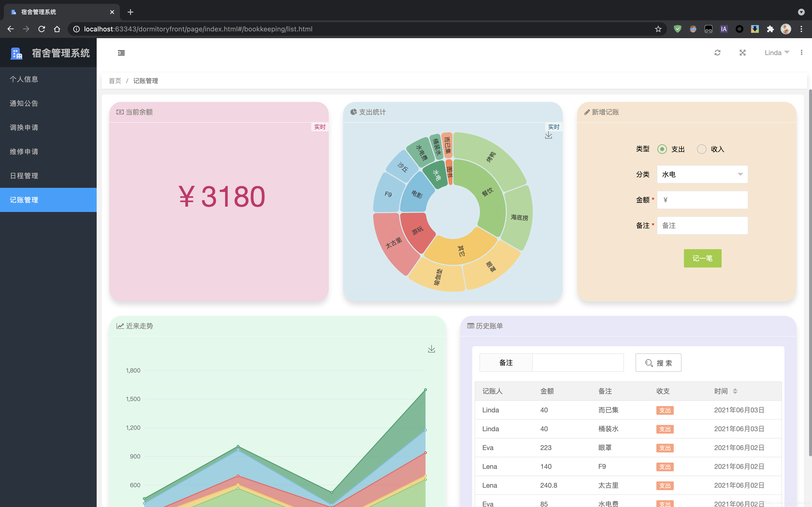The width and height of the screenshot is (812, 507).
Task: Download the 支出统计 sunburst chart image
Action: coord(548,135)
